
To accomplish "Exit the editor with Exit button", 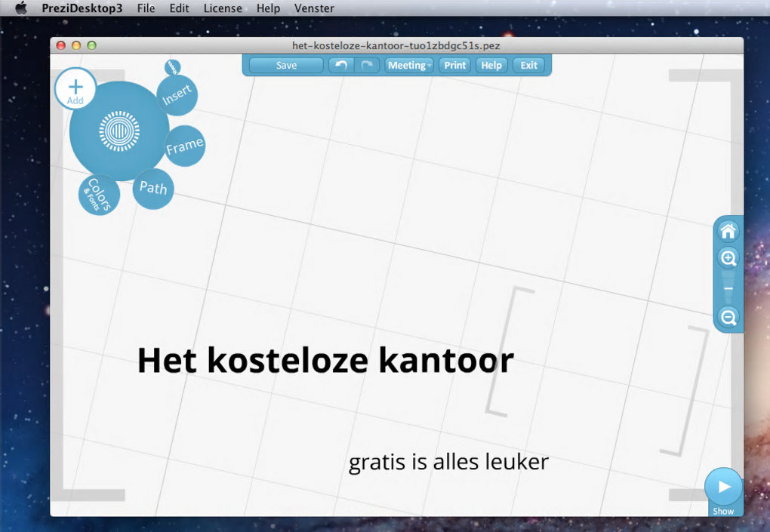I will (529, 65).
